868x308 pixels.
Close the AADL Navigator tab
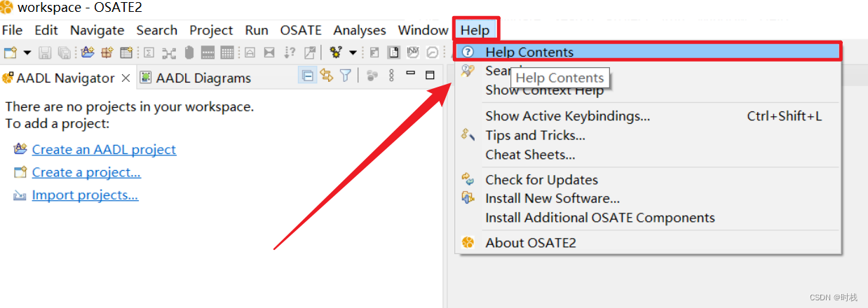tap(126, 78)
